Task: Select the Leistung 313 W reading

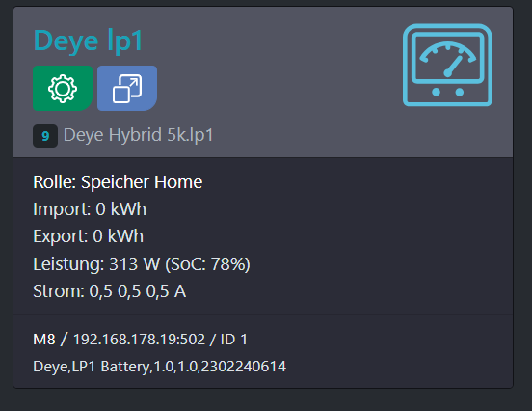Action: point(96,264)
